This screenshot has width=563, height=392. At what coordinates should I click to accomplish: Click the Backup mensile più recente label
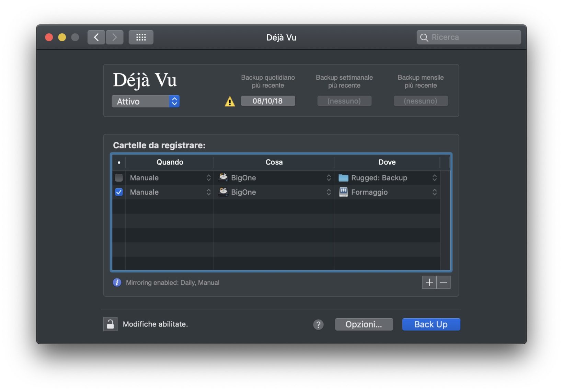tap(421, 81)
